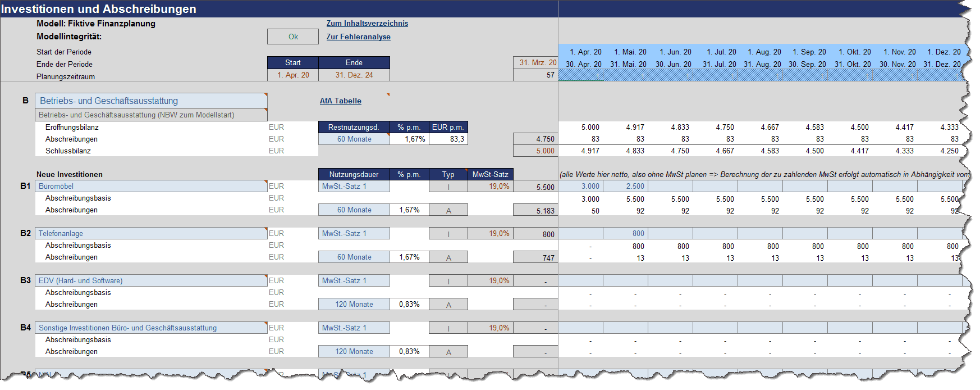Open the Zum Inhaltsverzeichnis link
The height and width of the screenshot is (390, 980).
pos(367,24)
